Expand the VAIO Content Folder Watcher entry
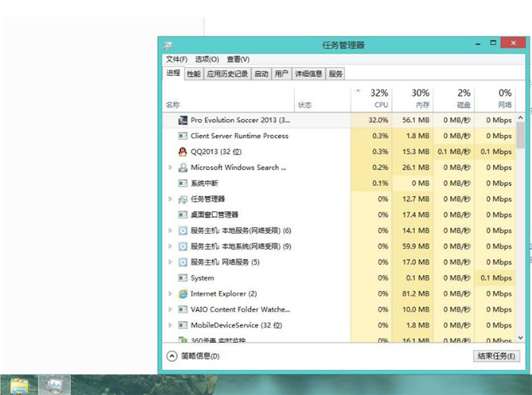This screenshot has width=532, height=395. (170, 310)
